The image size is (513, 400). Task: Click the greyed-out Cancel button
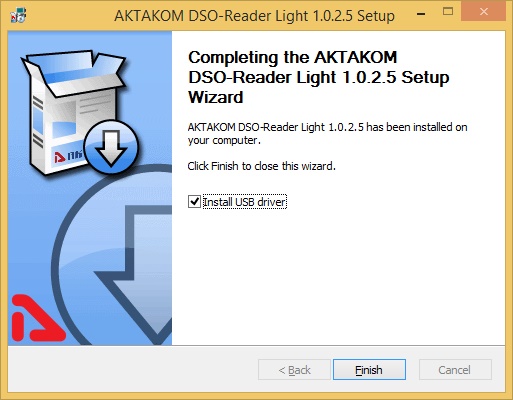pos(455,369)
